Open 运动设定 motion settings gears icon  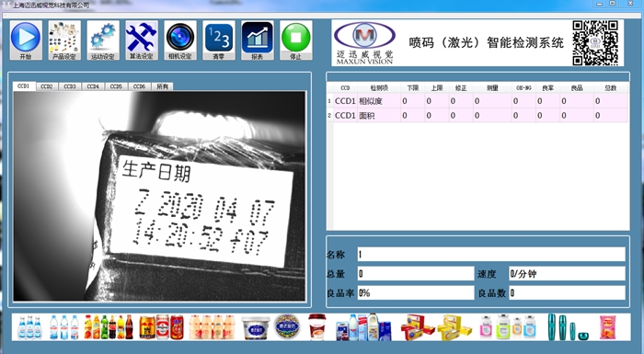[103, 40]
